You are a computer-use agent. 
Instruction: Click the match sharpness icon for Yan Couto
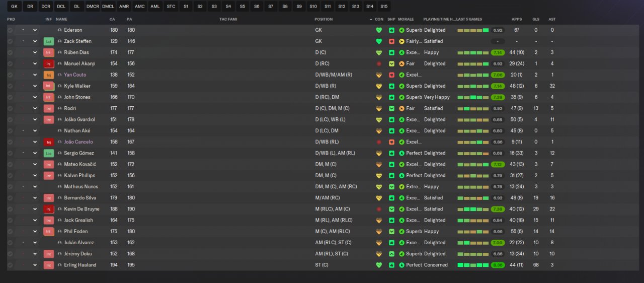click(x=391, y=75)
